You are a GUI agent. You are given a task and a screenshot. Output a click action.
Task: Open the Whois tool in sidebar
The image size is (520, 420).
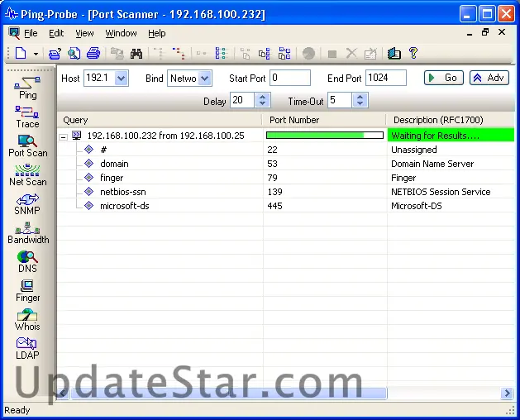[27, 320]
